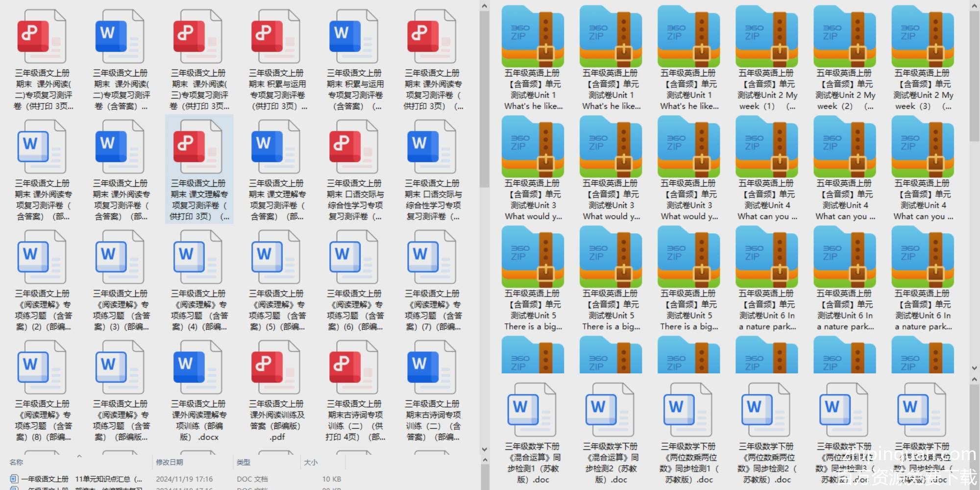
Task: Select 《阅读理解》专项练习题（含答案）(4) document
Action: [199, 280]
